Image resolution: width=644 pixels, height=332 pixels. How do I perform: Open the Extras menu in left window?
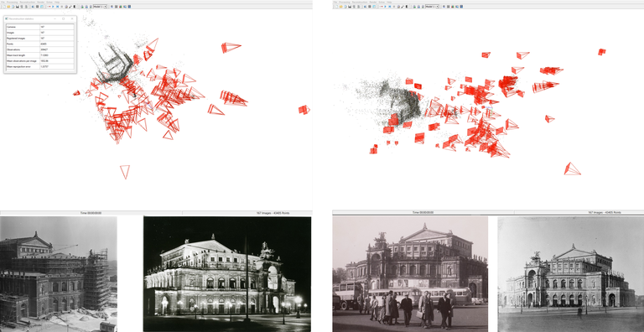click(49, 2)
